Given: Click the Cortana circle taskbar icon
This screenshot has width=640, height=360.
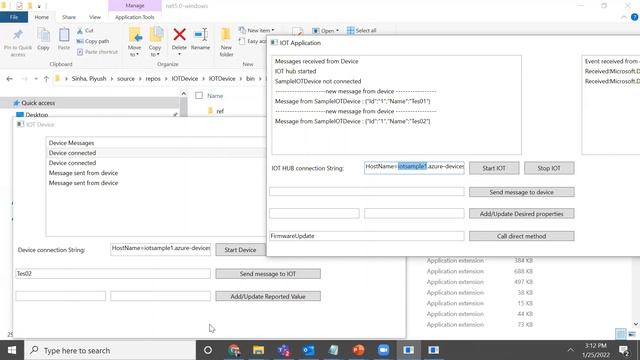Looking at the screenshot, I should coord(208,350).
